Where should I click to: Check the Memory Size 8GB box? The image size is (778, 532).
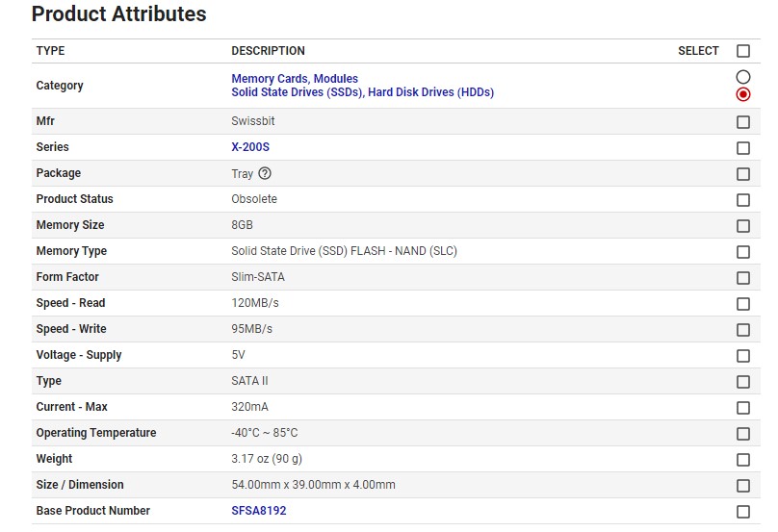coord(742,226)
